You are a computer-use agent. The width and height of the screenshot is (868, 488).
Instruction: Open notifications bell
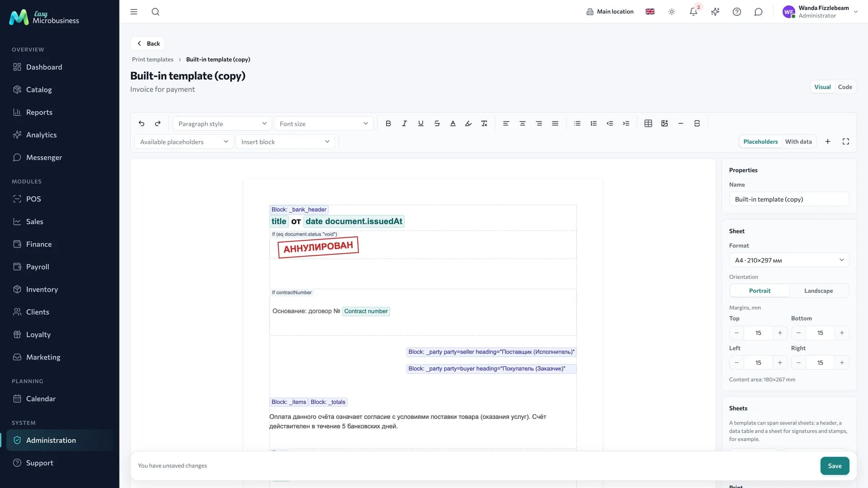[x=693, y=12]
